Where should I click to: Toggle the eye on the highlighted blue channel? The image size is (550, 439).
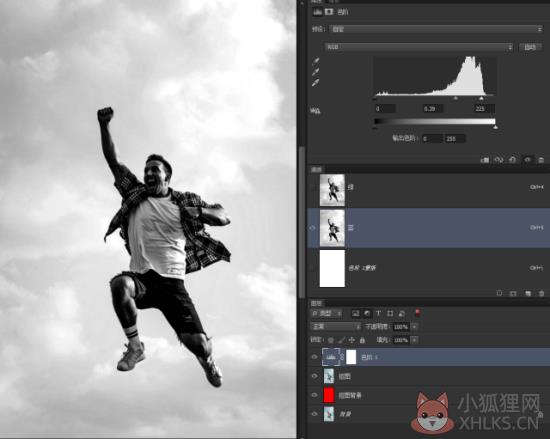tap(313, 228)
